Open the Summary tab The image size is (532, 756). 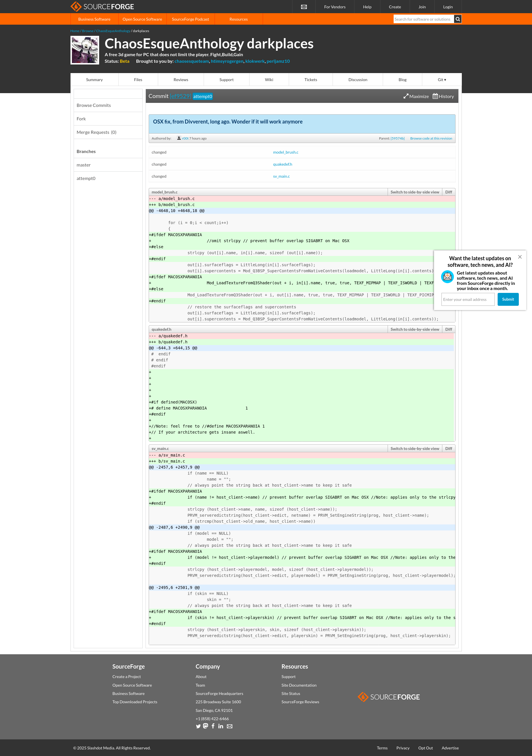tap(95, 80)
